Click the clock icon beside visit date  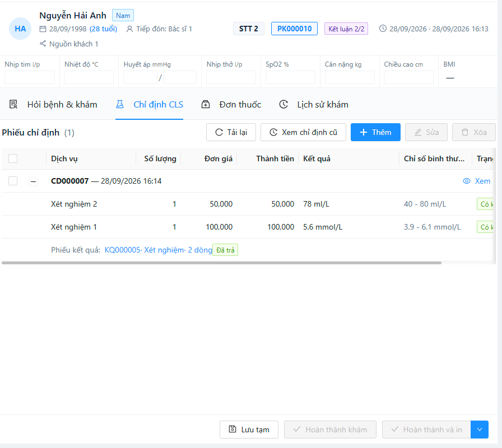(x=383, y=29)
